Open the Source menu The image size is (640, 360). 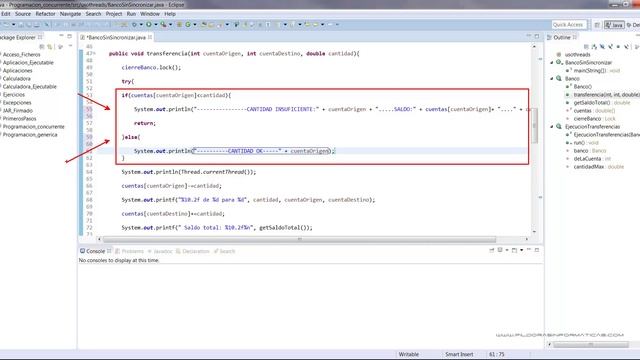pos(23,14)
